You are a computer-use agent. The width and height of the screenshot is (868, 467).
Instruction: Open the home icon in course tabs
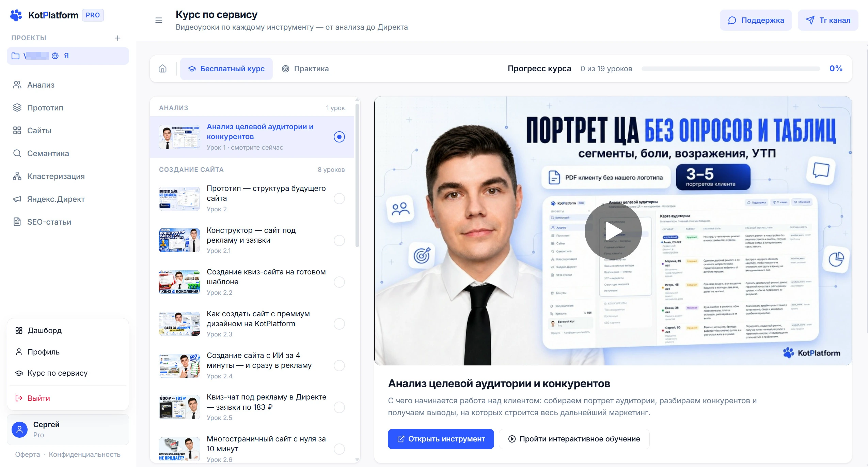(x=163, y=69)
